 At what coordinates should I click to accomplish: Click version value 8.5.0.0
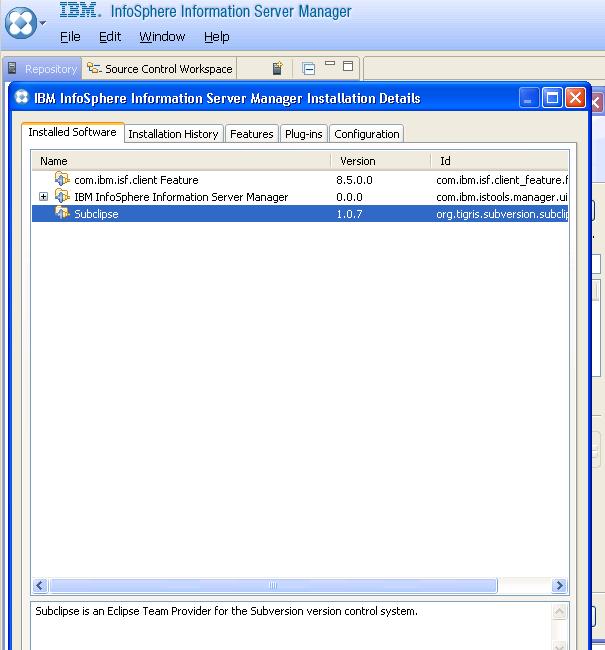click(354, 180)
